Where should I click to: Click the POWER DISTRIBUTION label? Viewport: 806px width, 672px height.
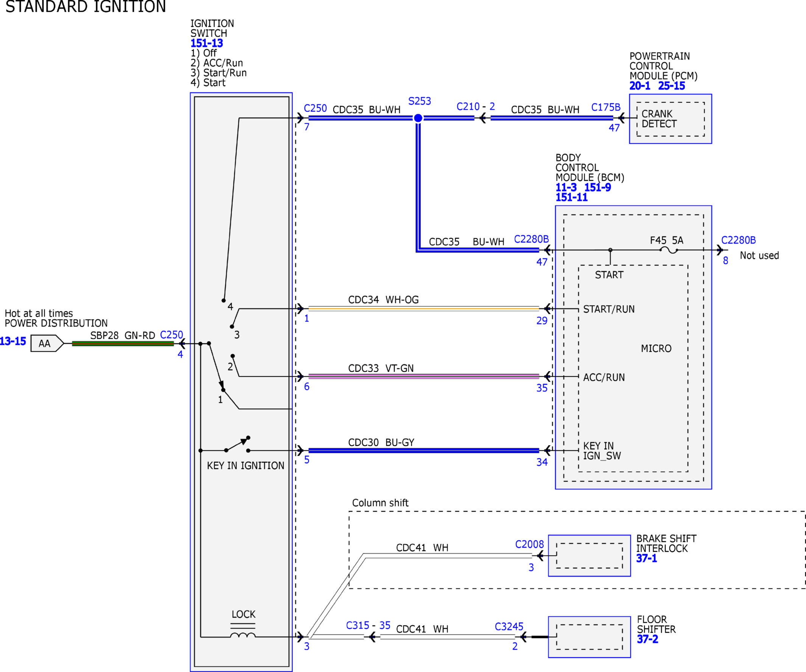56,323
